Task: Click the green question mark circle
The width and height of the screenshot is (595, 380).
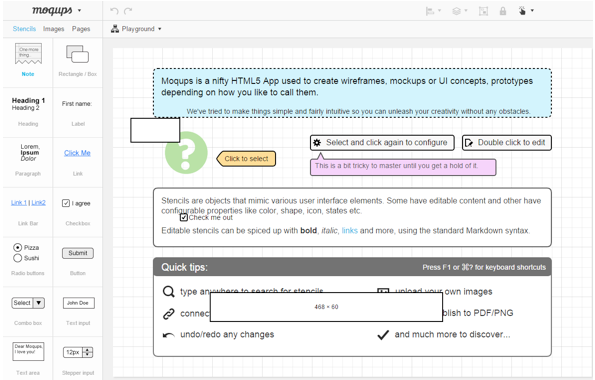Action: coord(186,153)
